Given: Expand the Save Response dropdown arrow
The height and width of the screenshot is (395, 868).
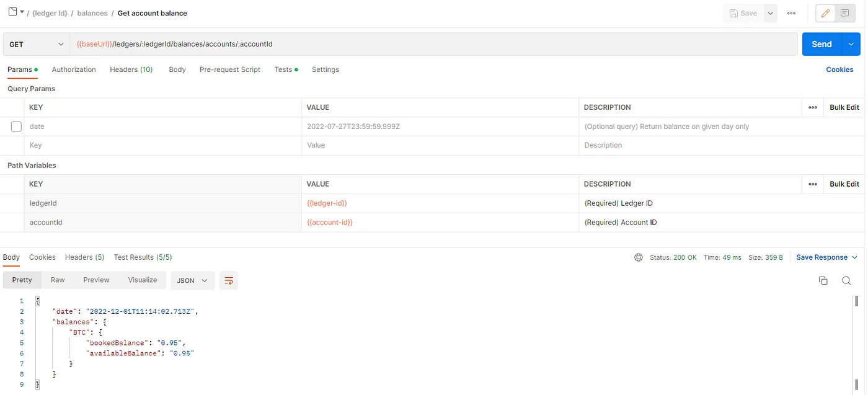Looking at the screenshot, I should coord(855,257).
